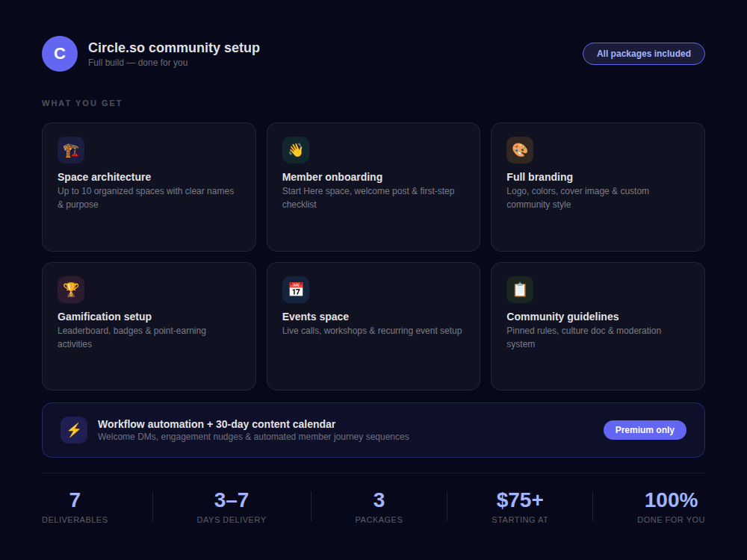Click the WHAT YOU GET section label
The width and height of the screenshot is (747, 560).
tap(82, 103)
